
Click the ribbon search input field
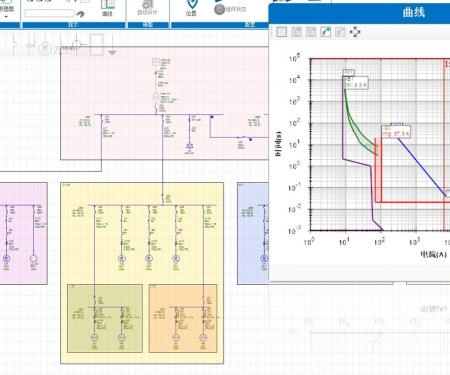click(49, 13)
